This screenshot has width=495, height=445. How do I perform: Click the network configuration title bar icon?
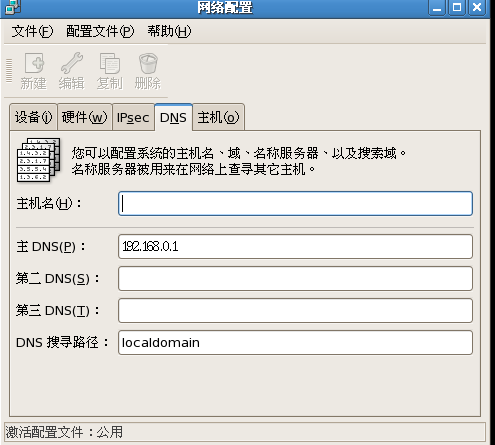point(13,7)
